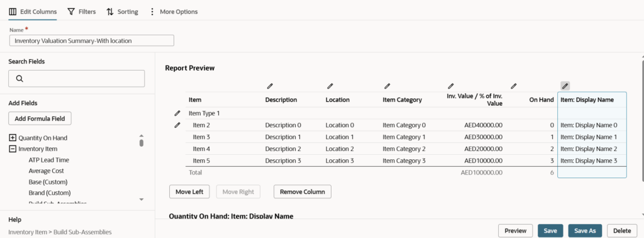Image resolution: width=644 pixels, height=238 pixels.
Task: Select the Location column header
Action: coord(338,100)
